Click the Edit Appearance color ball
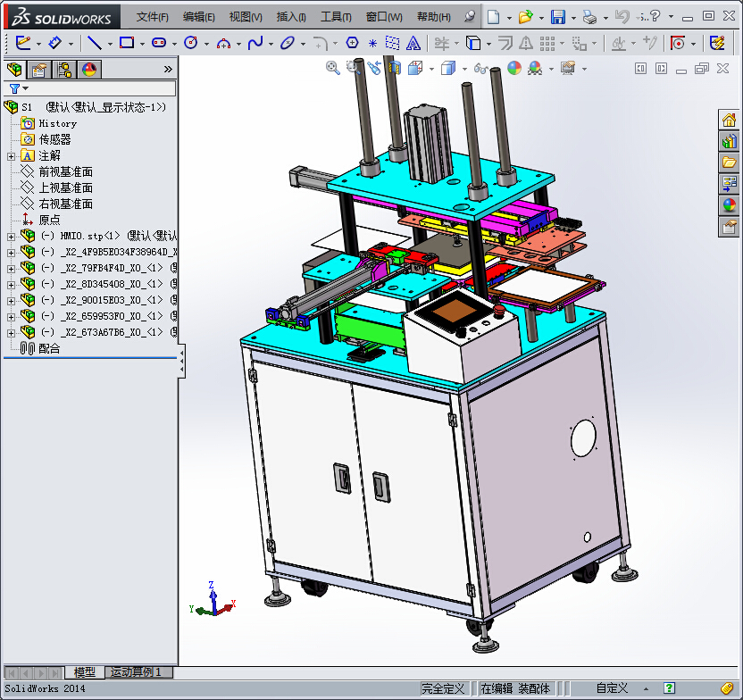Image resolution: width=743 pixels, height=700 pixels. pyautogui.click(x=514, y=68)
